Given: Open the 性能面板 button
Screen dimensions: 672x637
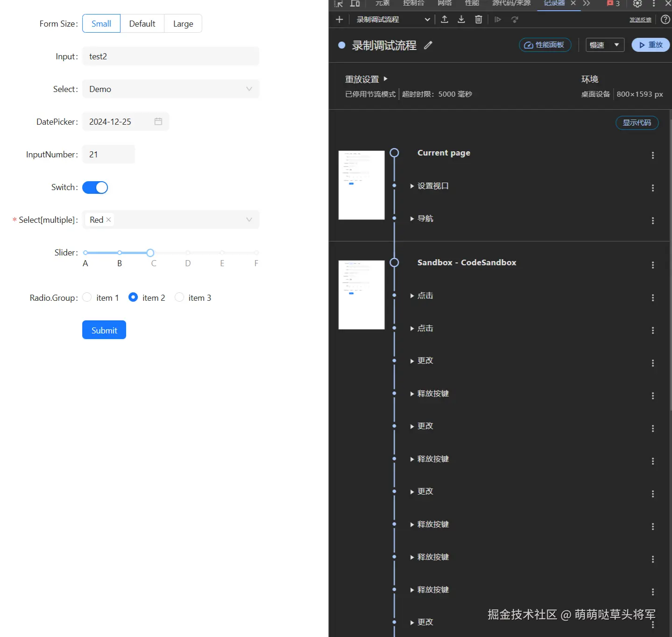Looking at the screenshot, I should click(x=545, y=45).
